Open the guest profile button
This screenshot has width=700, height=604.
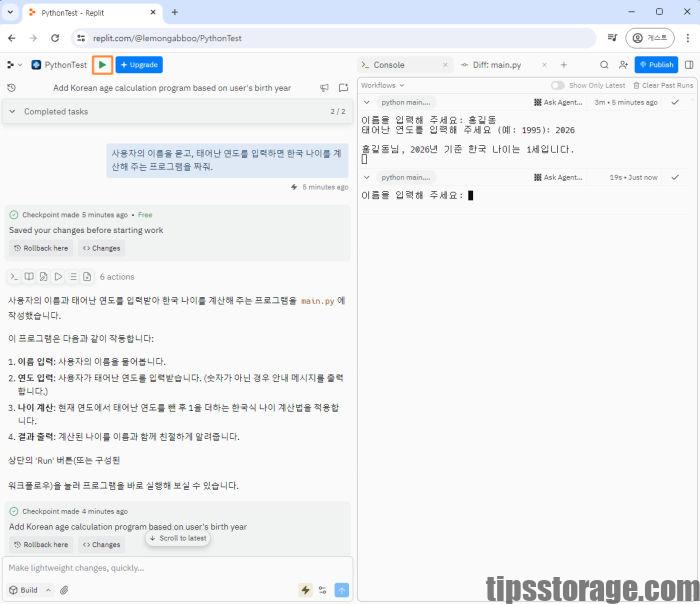point(650,38)
